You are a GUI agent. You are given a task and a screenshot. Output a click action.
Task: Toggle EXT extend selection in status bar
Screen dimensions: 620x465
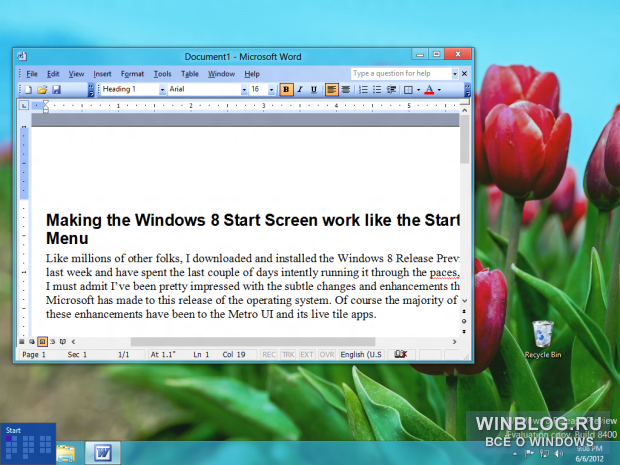point(307,355)
